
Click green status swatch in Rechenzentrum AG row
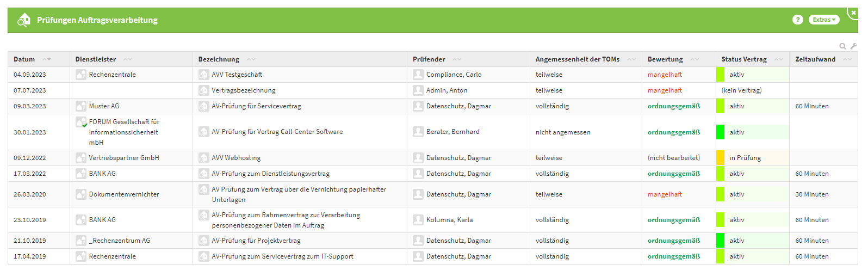tap(721, 241)
